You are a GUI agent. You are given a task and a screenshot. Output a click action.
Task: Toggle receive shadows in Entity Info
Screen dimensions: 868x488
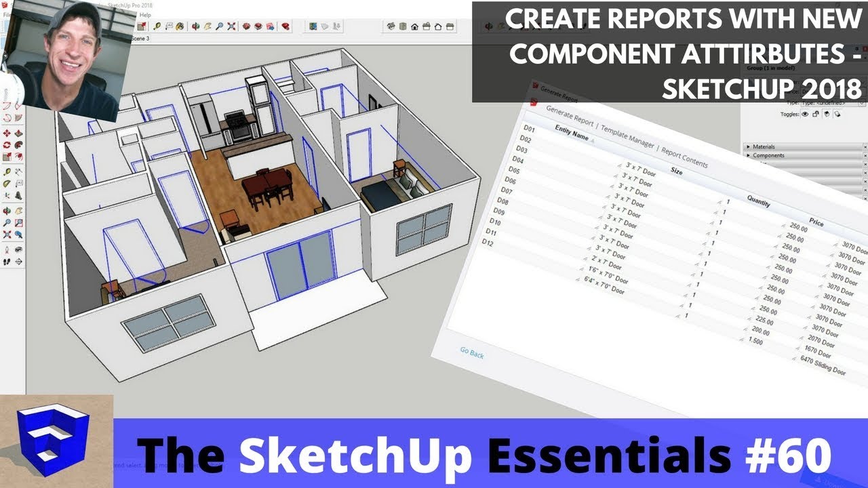pos(837,114)
